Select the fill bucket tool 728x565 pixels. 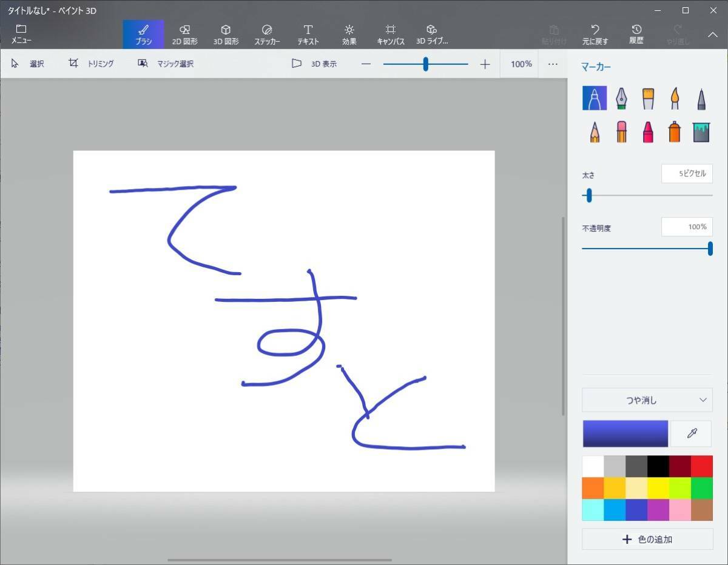[x=701, y=131]
